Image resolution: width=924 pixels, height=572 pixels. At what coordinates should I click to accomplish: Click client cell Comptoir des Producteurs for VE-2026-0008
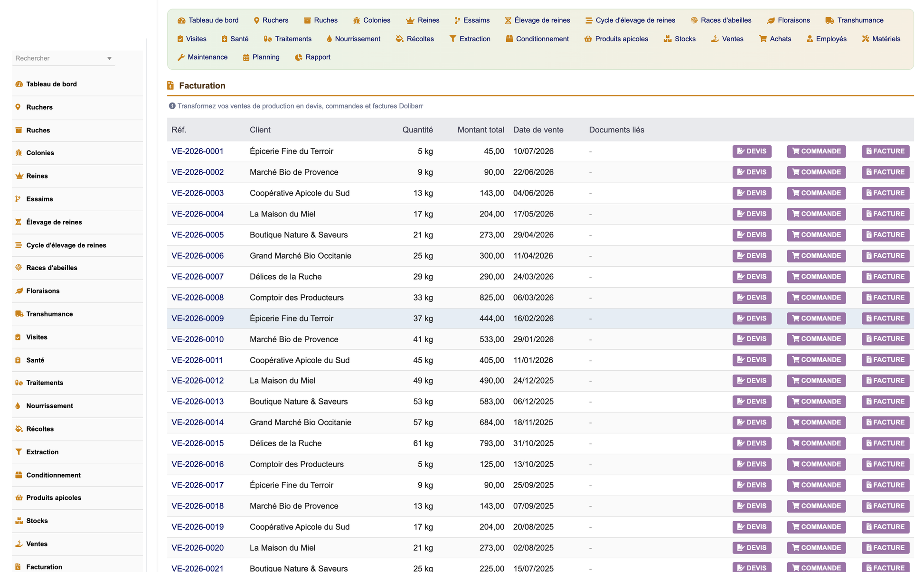(x=297, y=298)
